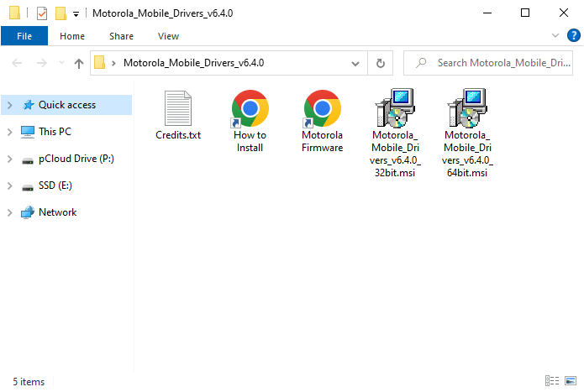Select the Motorola 64bit.msi installer icon
This screenshot has width=584, height=392.
point(467,107)
